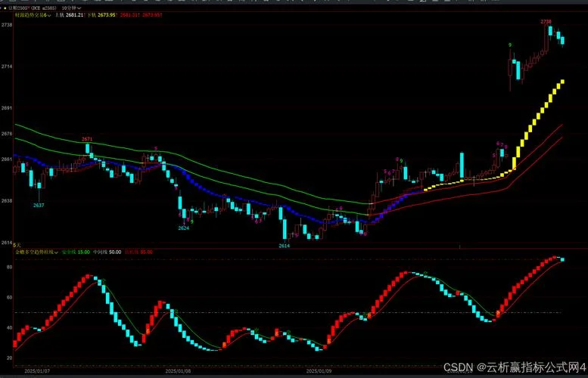Click the cyan 2614 lowest price label

point(285,246)
